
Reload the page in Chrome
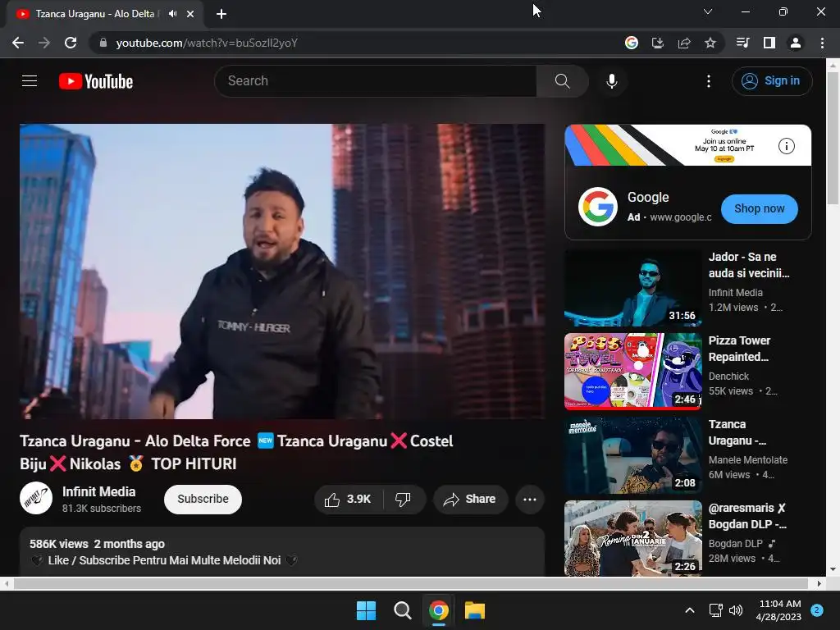(x=71, y=43)
